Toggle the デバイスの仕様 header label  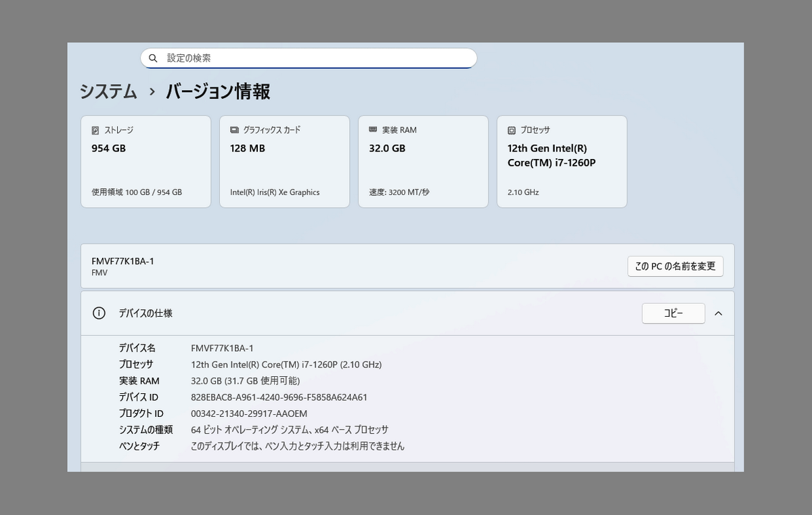point(145,313)
